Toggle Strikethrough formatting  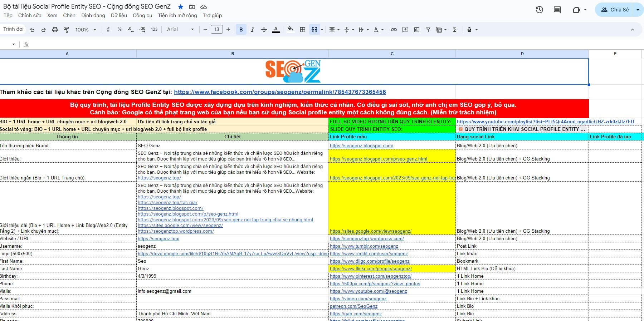tap(264, 30)
